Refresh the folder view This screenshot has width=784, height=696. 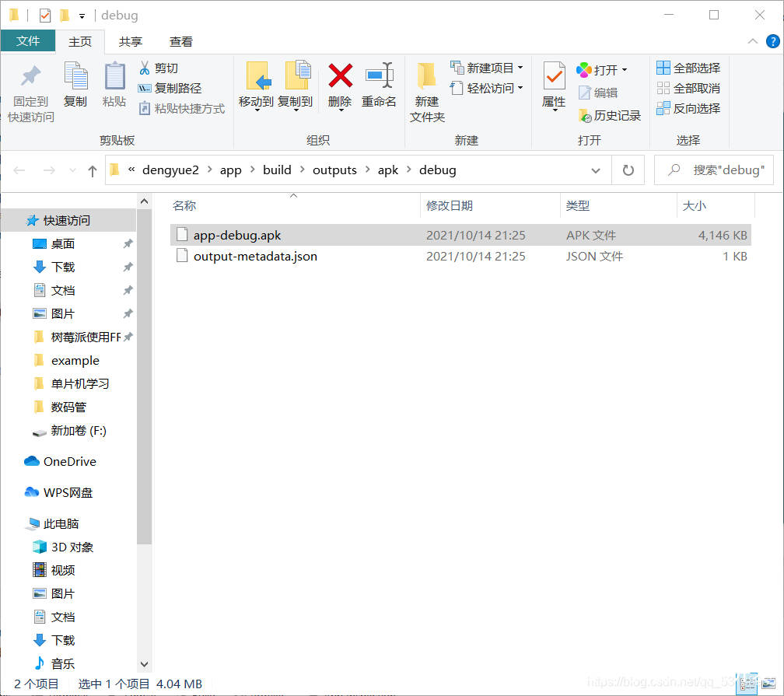628,170
